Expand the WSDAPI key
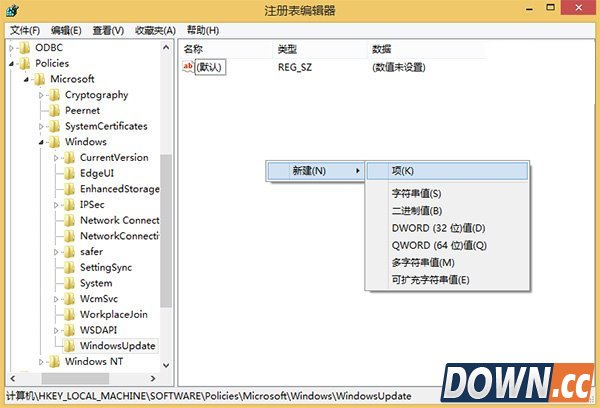The width and height of the screenshot is (600, 408). 56,331
